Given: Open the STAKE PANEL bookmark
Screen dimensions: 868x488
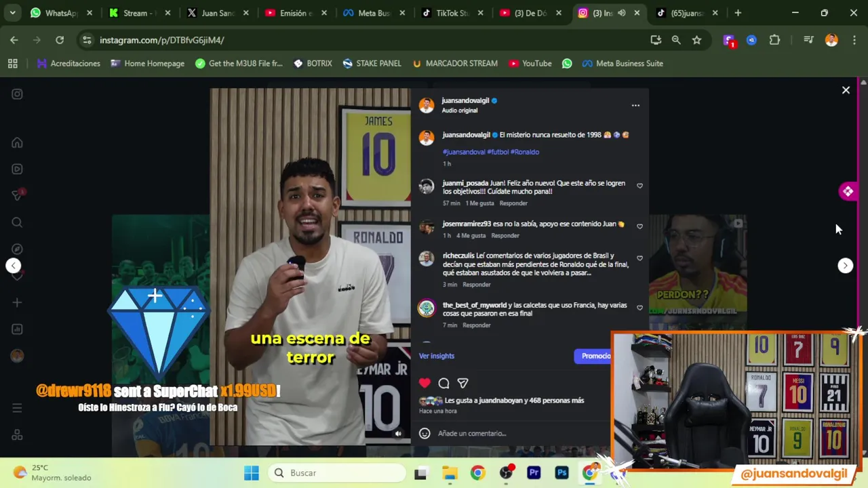Looking at the screenshot, I should (372, 64).
